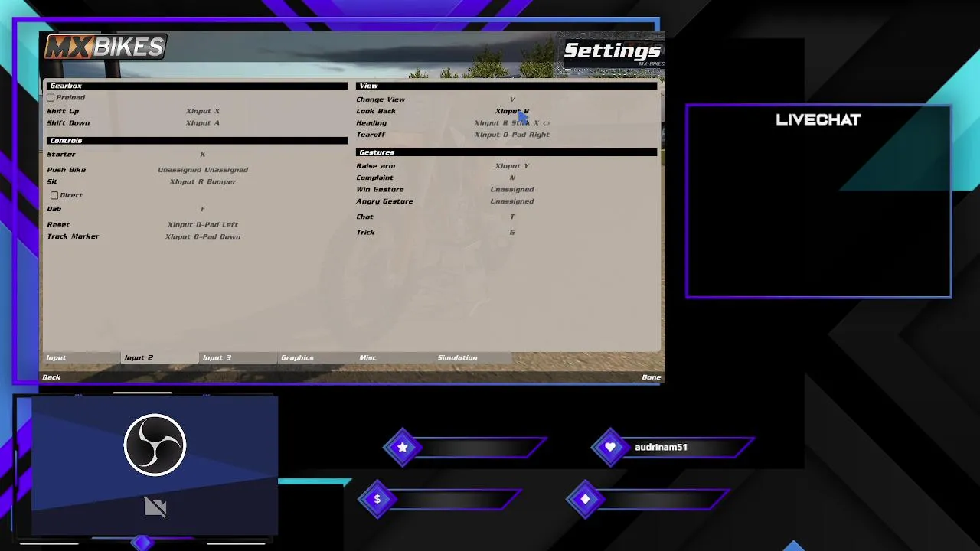The image size is (980, 551).
Task: Click the follower name 'audrinam51'
Action: point(661,448)
